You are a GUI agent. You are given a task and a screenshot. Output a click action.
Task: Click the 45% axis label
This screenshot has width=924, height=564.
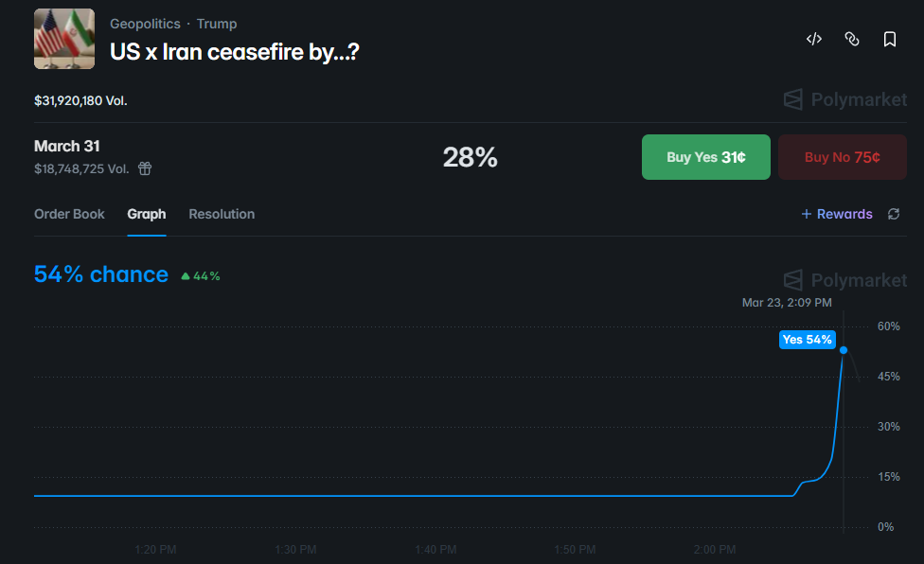click(889, 377)
